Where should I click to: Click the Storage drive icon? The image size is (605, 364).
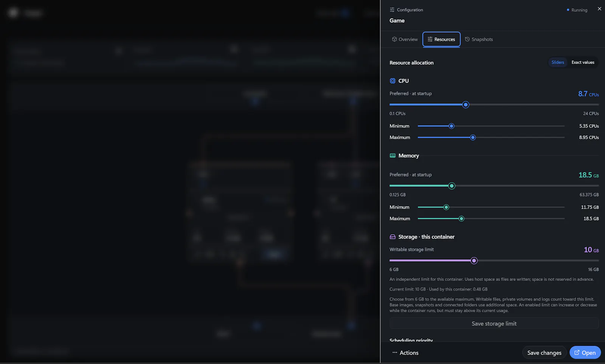[392, 237]
